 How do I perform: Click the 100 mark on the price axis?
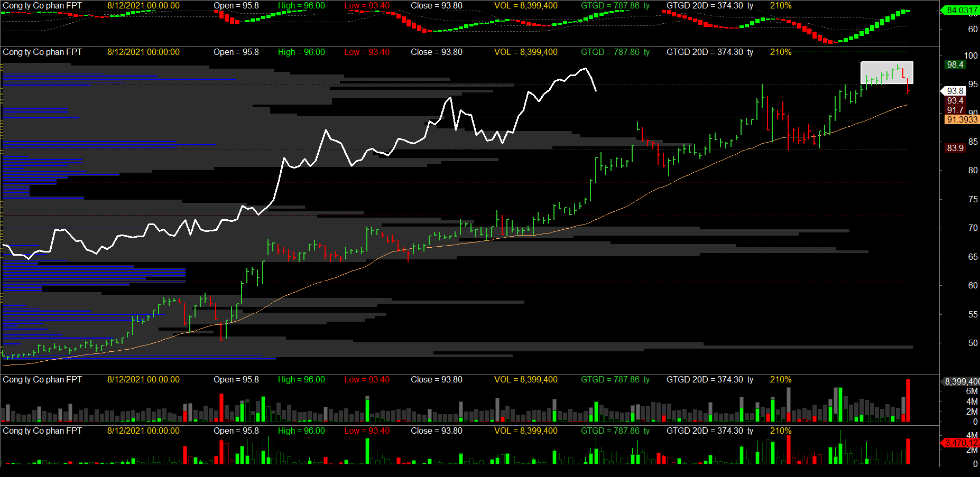tap(970, 55)
